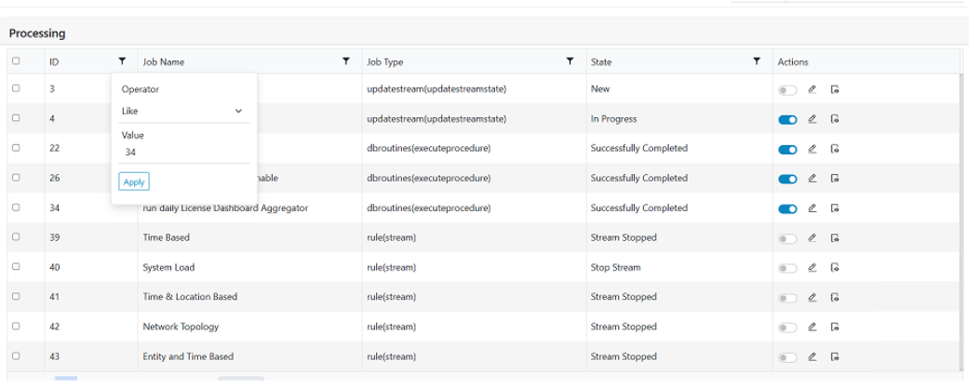Screen dimensions: 980x389
Task: Open the Job Name column filter
Action: coord(346,61)
